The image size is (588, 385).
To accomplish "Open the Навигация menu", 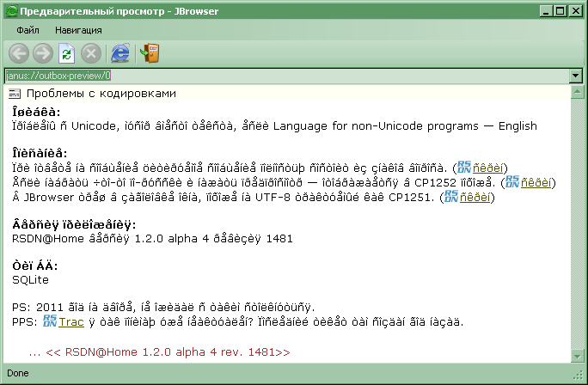I will point(78,30).
